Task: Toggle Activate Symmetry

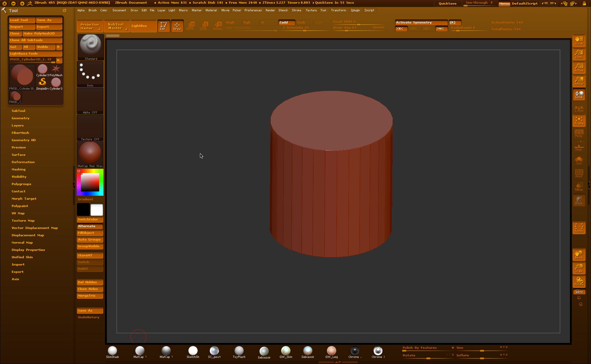Action: coord(421,23)
